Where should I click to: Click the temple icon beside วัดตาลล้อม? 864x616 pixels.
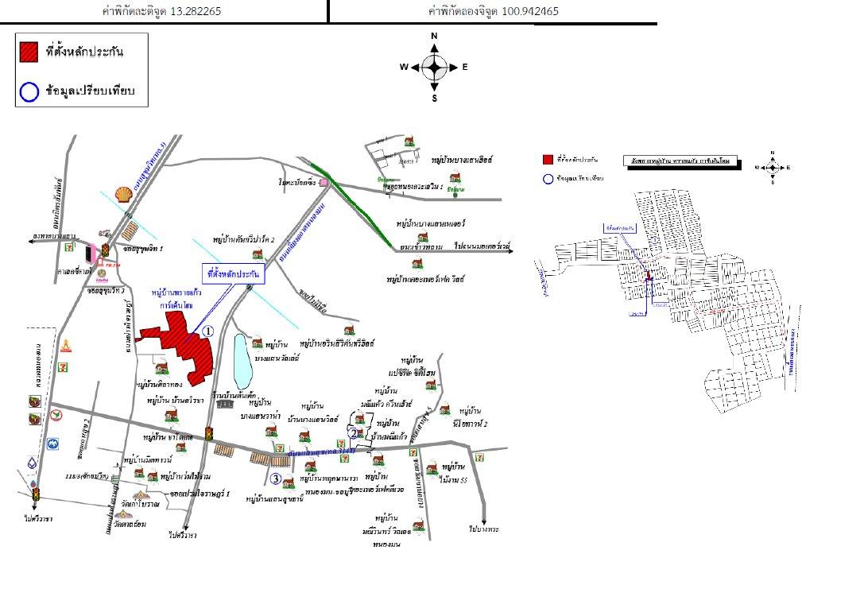[123, 515]
